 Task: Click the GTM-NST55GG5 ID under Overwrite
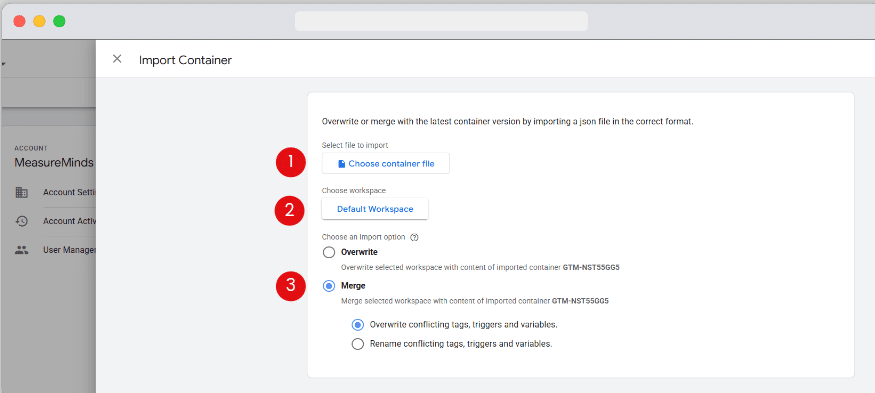point(592,267)
